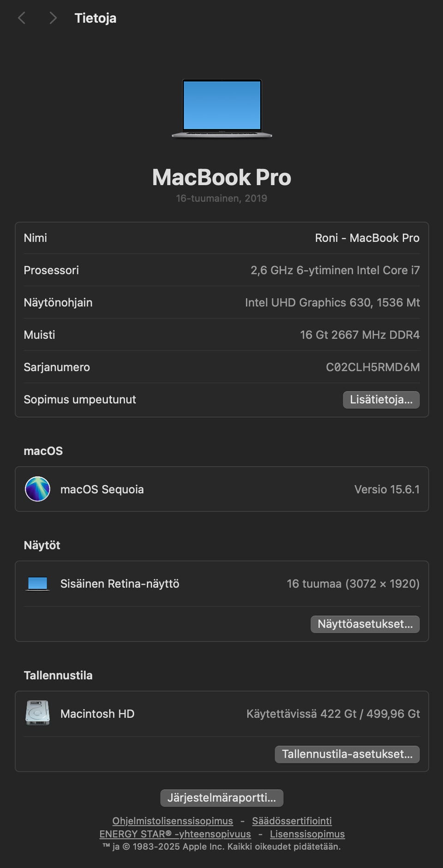Click the Versio 15.6.1 text
Screen dimensions: 443x868
[387, 489]
